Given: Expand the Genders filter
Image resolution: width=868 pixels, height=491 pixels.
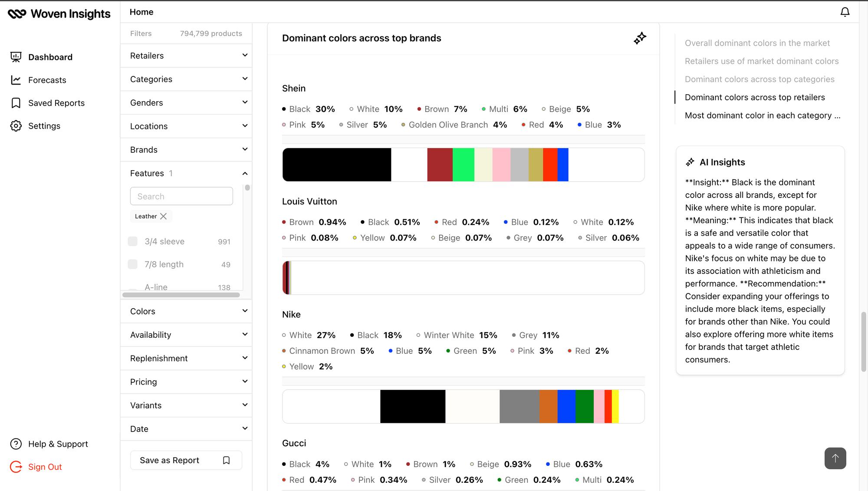Looking at the screenshot, I should click(x=186, y=102).
